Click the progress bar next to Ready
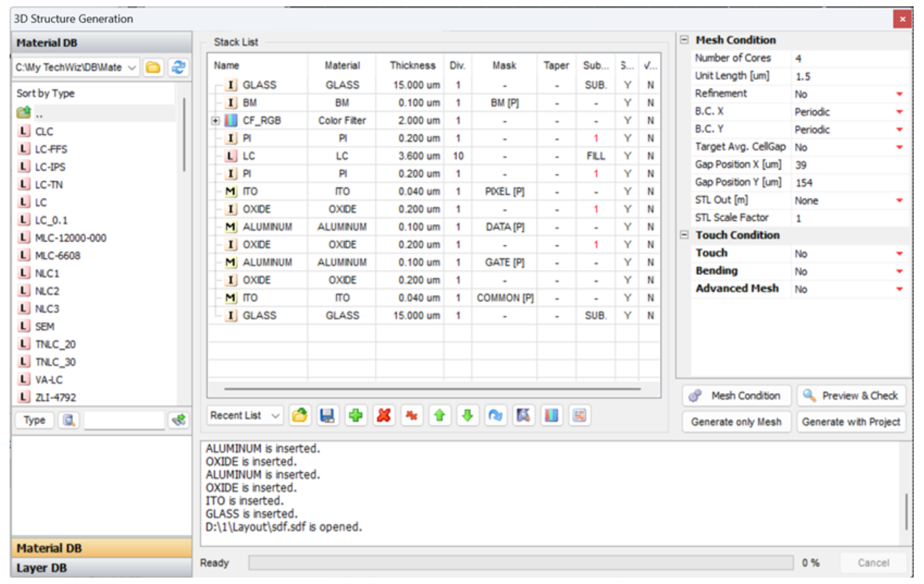The height and width of the screenshot is (584, 924). (521, 563)
